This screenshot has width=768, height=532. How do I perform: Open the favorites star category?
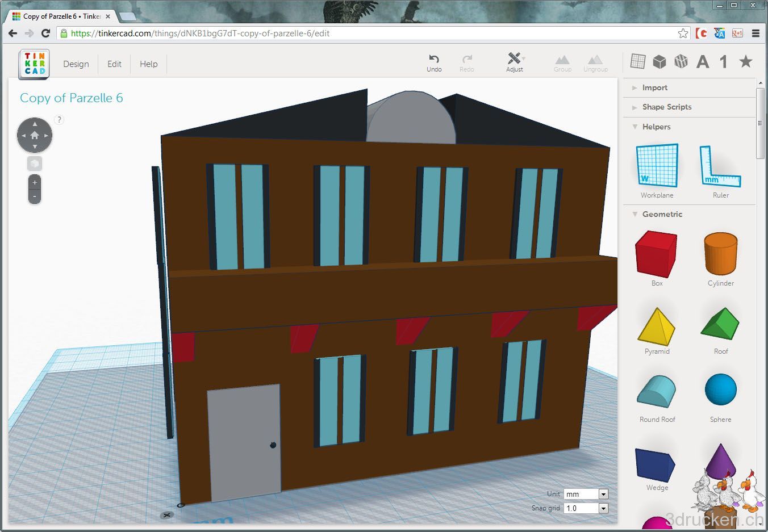pos(746,61)
